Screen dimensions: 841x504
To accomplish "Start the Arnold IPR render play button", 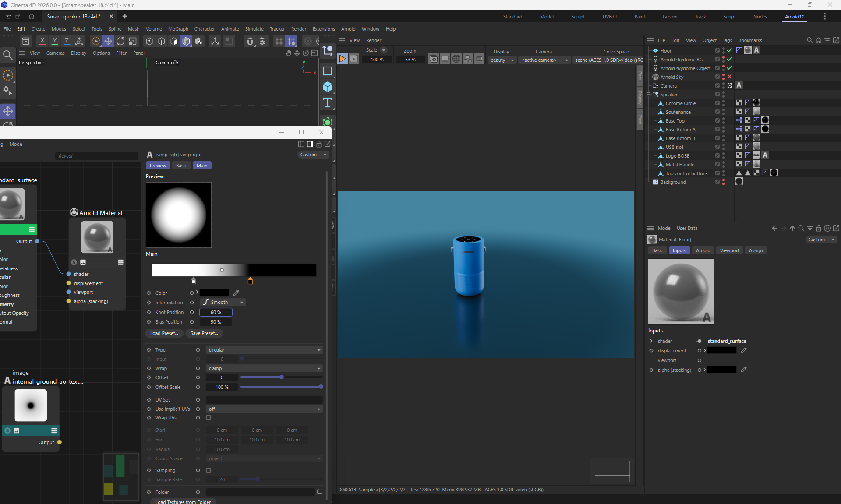I will (x=343, y=59).
